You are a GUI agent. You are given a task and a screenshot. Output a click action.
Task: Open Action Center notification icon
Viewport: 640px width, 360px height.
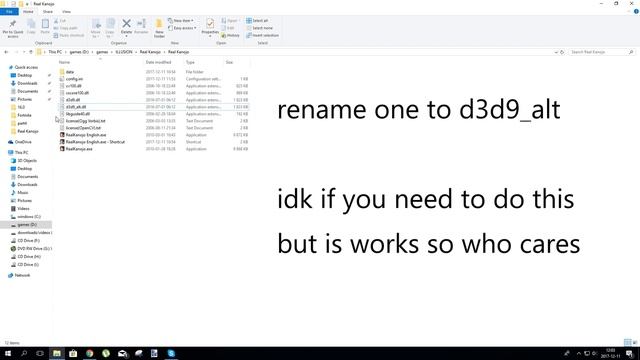[x=630, y=353]
